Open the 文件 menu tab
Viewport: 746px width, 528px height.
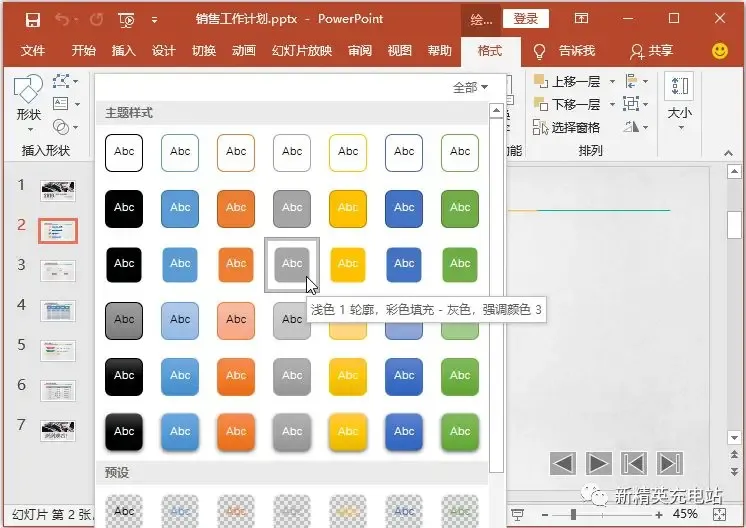(33, 50)
